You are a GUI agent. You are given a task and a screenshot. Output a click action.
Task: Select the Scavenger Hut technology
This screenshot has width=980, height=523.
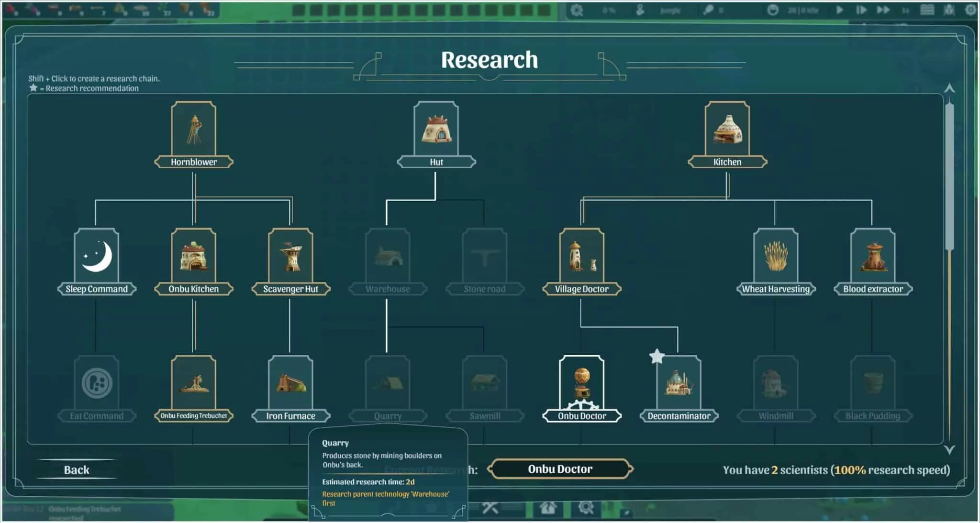tap(290, 262)
